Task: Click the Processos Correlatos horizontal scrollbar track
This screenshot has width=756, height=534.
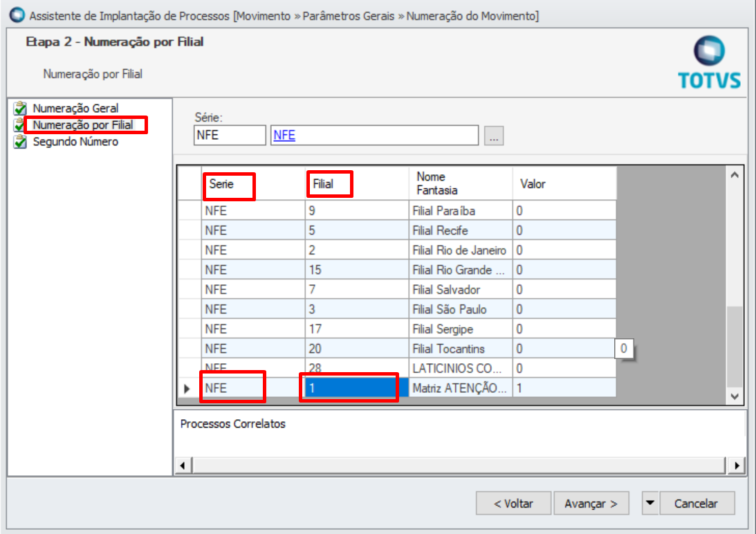Action: [459, 466]
